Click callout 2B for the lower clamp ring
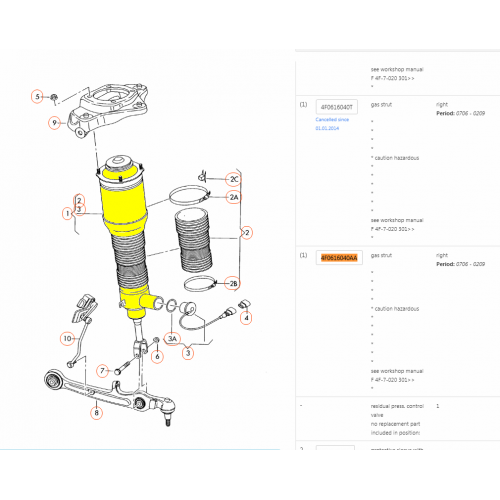 coord(233,283)
